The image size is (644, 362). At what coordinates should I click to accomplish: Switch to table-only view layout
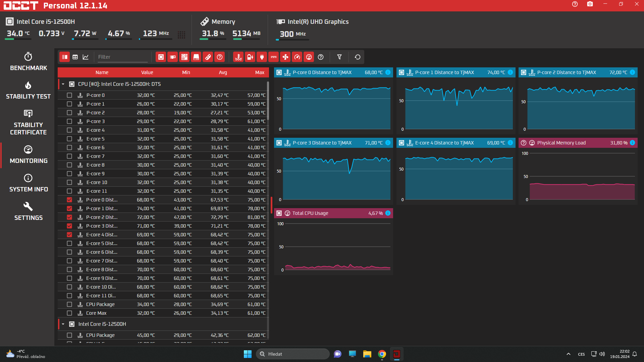[75, 57]
